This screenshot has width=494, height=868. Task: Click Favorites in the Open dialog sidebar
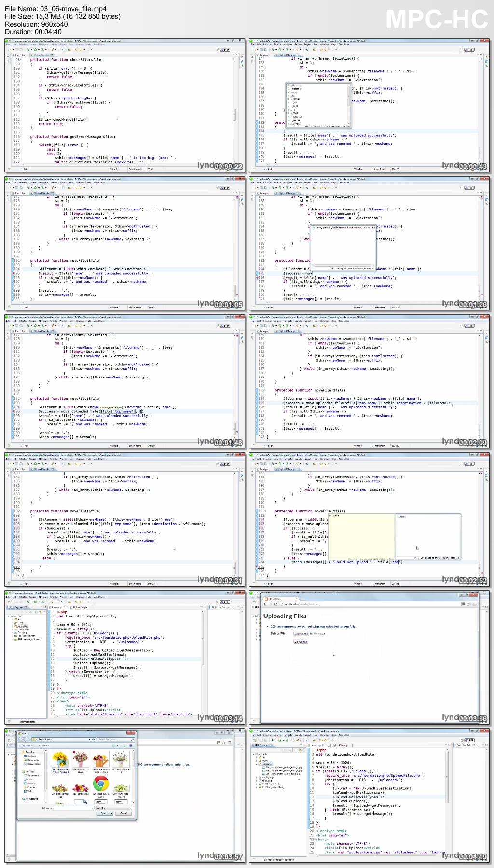[30, 752]
